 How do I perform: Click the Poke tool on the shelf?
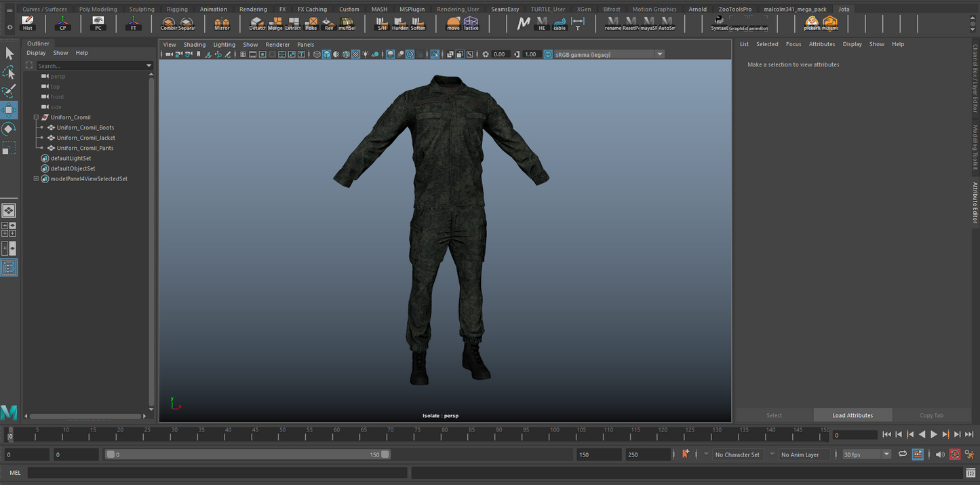(x=311, y=24)
